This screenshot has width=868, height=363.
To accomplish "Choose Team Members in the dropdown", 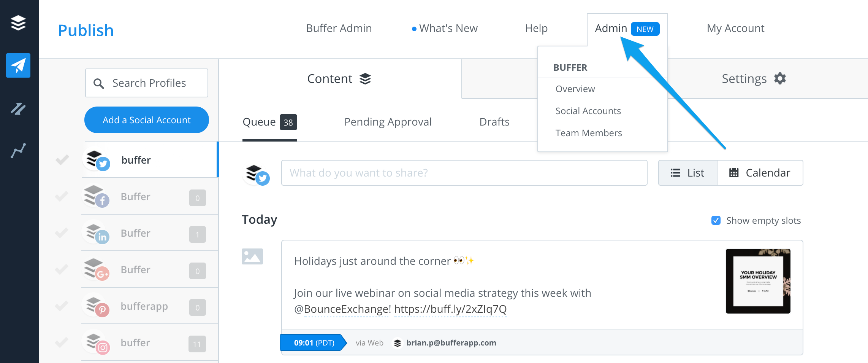I will (588, 133).
